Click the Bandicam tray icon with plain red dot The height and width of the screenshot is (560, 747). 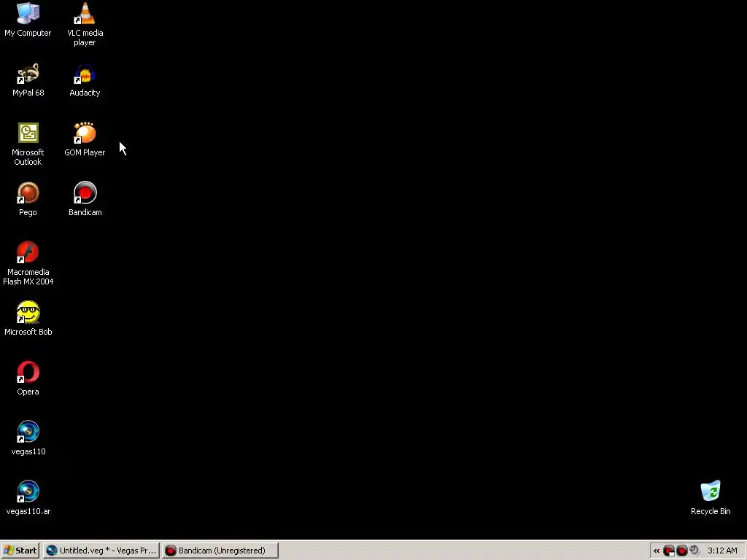(x=682, y=551)
